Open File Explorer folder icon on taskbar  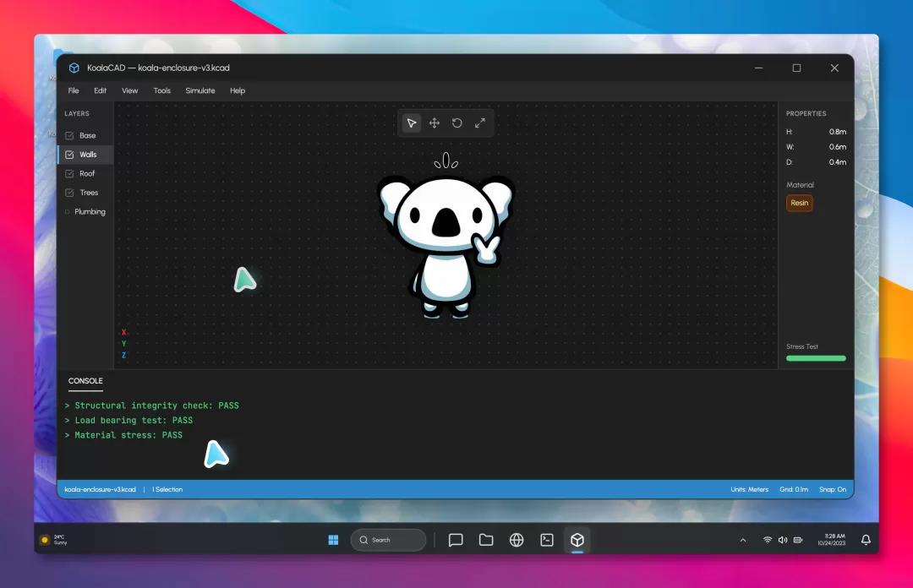click(x=486, y=540)
